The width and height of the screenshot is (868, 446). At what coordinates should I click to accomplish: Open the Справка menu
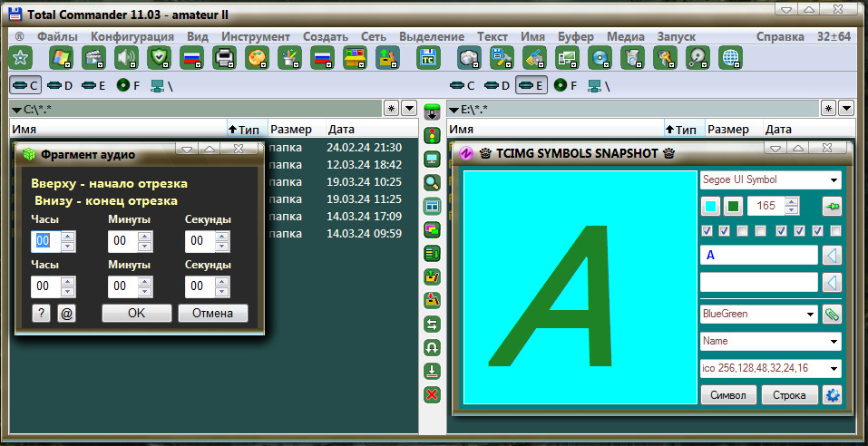780,36
